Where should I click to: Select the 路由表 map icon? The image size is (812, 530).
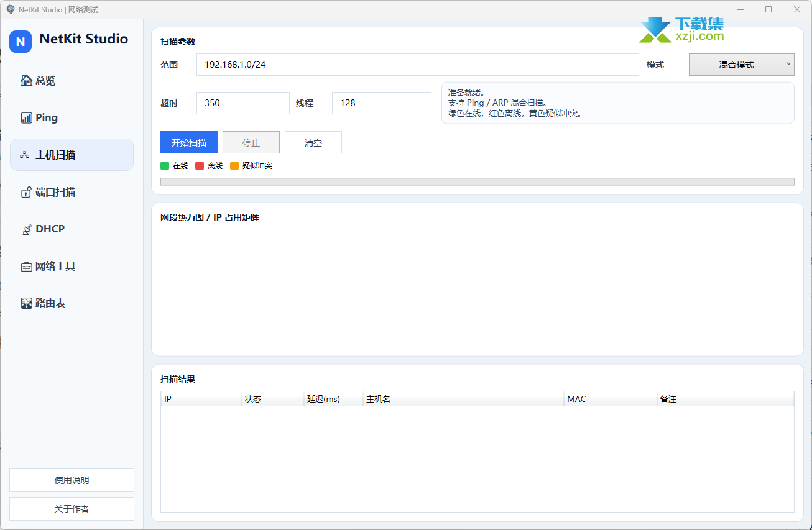coord(27,303)
